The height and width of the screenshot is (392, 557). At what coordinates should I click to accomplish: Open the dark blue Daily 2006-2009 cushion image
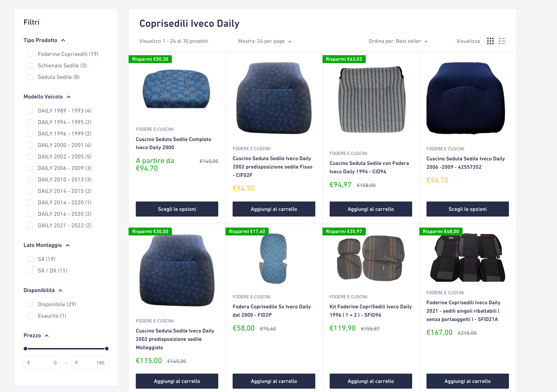[x=465, y=98]
